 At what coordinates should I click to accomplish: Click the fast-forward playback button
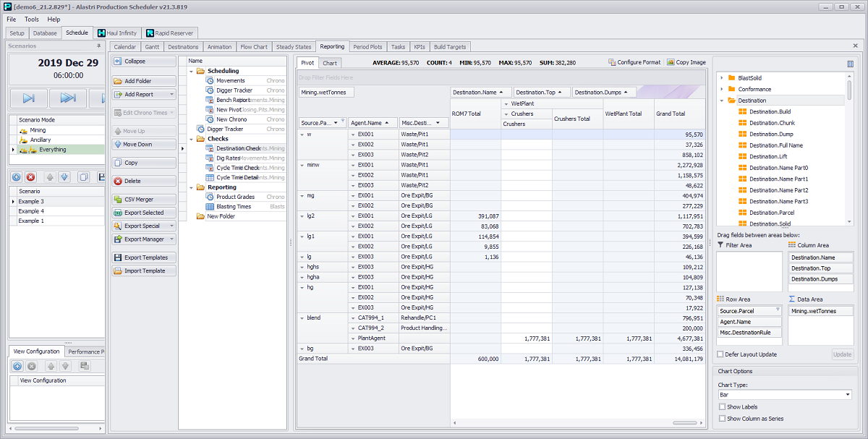pos(68,98)
